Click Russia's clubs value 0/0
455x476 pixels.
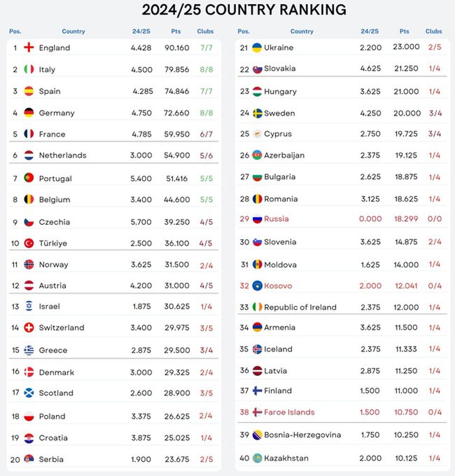(x=434, y=219)
